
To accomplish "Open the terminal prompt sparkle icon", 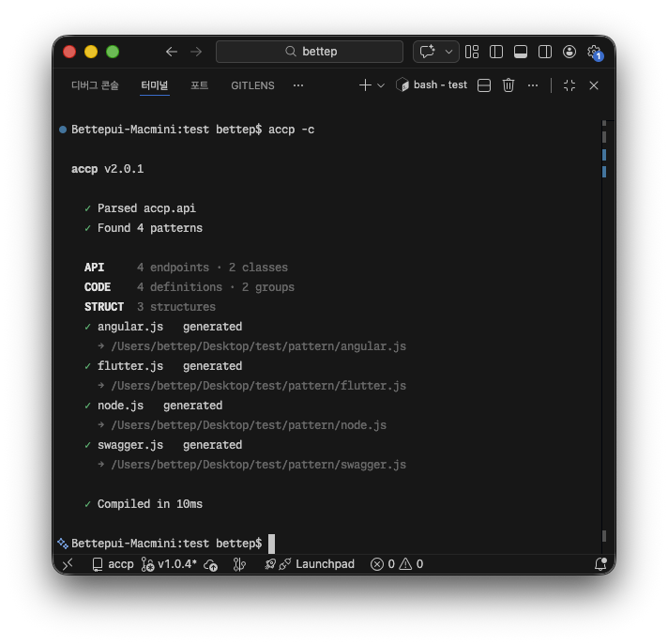I will click(63, 543).
